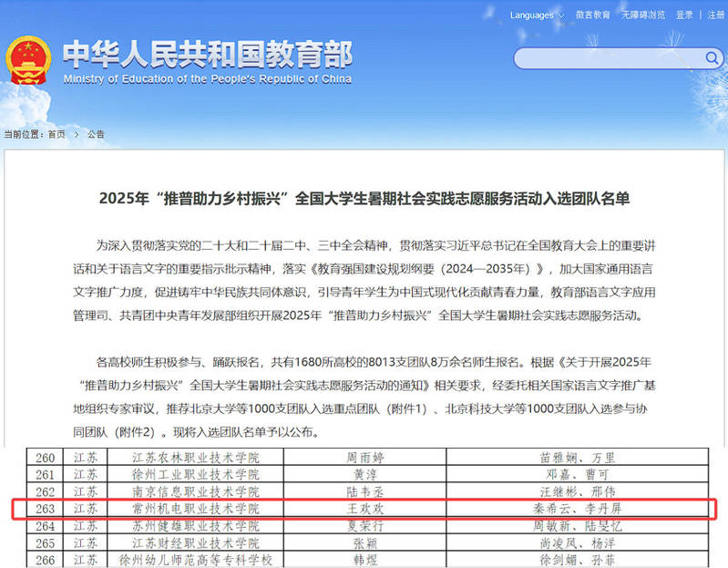Select table cell 秦希云、李丹屏

578,509
